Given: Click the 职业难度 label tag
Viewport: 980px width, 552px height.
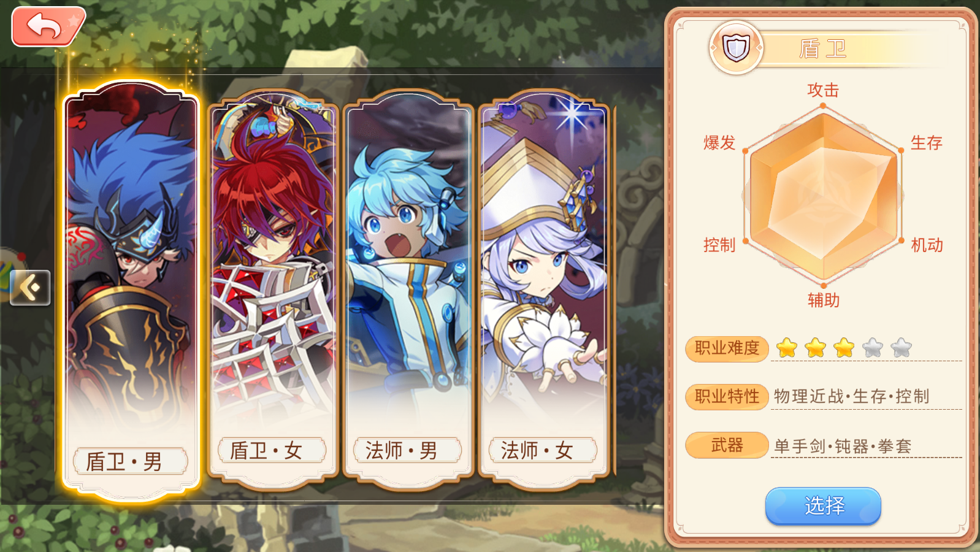Looking at the screenshot, I should click(727, 348).
